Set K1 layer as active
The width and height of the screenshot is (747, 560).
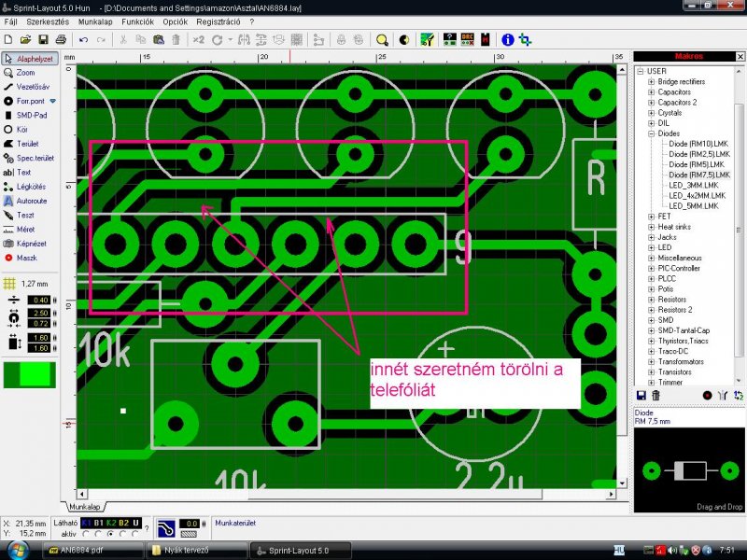[86, 534]
